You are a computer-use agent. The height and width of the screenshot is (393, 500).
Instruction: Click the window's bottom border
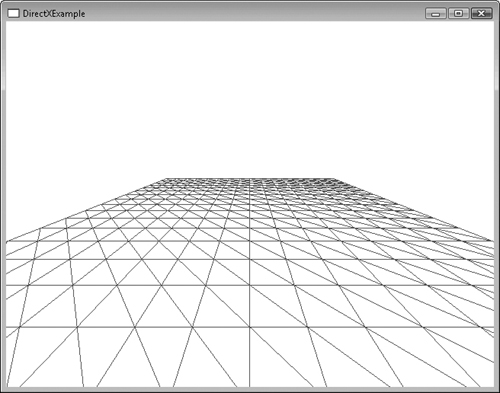coord(250,390)
